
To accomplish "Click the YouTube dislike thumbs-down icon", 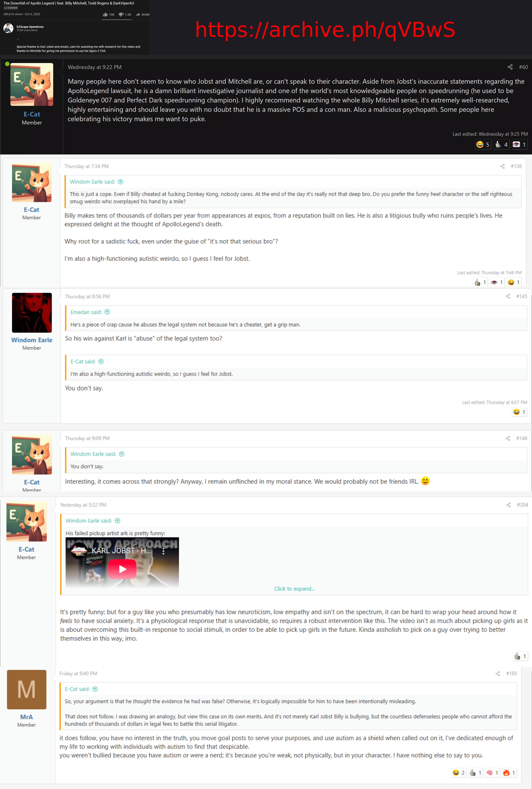I will coord(121,15).
